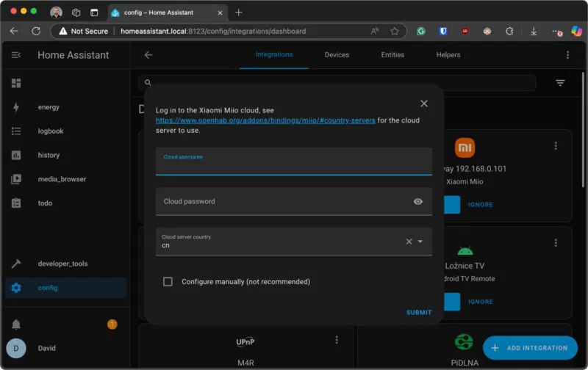This screenshot has width=588, height=370.
Task: Click the PiDLNA integration logo
Action: pyautogui.click(x=464, y=341)
